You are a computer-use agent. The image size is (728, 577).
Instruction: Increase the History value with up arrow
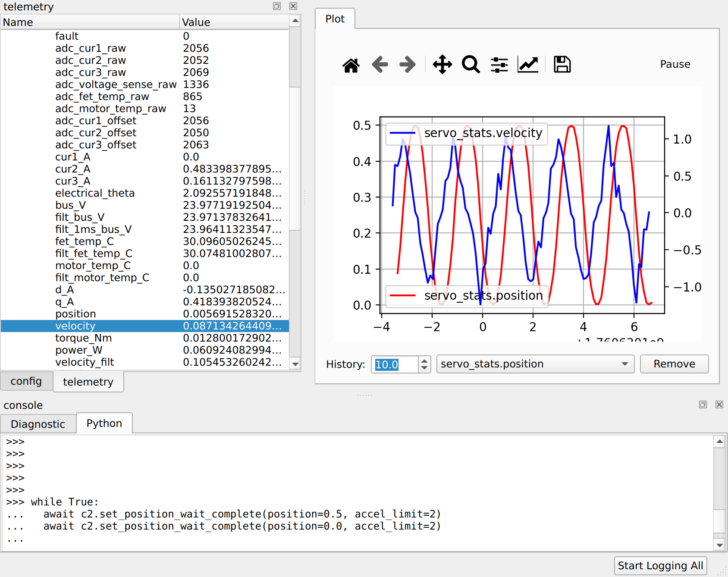coord(424,361)
